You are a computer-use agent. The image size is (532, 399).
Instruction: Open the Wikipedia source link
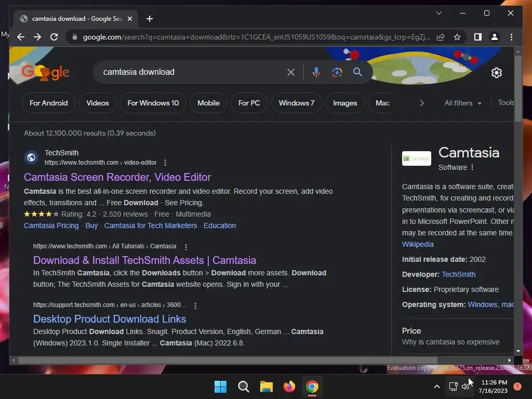(418, 244)
